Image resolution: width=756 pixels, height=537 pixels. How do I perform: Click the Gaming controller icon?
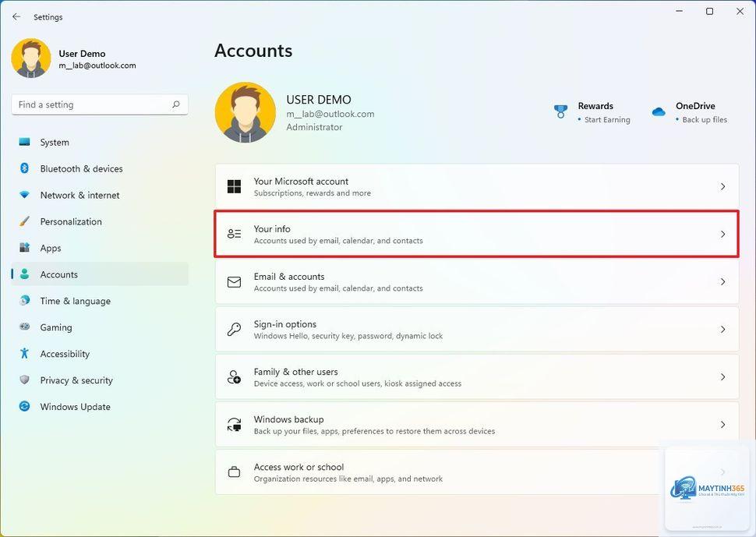point(25,327)
